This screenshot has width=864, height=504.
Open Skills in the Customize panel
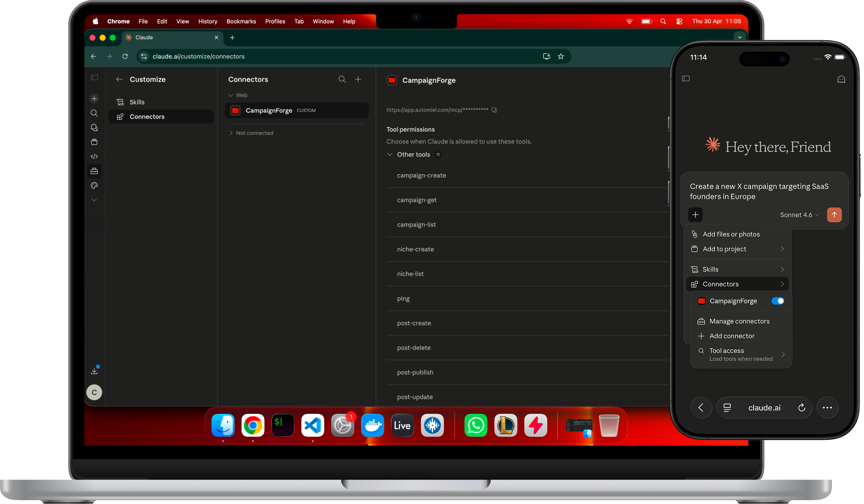161,102
